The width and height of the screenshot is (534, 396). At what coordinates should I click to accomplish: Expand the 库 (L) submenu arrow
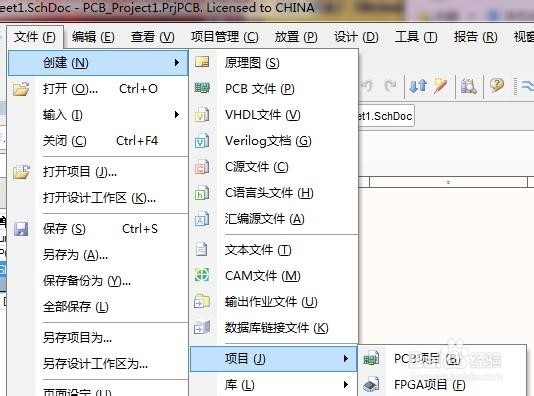pos(346,384)
